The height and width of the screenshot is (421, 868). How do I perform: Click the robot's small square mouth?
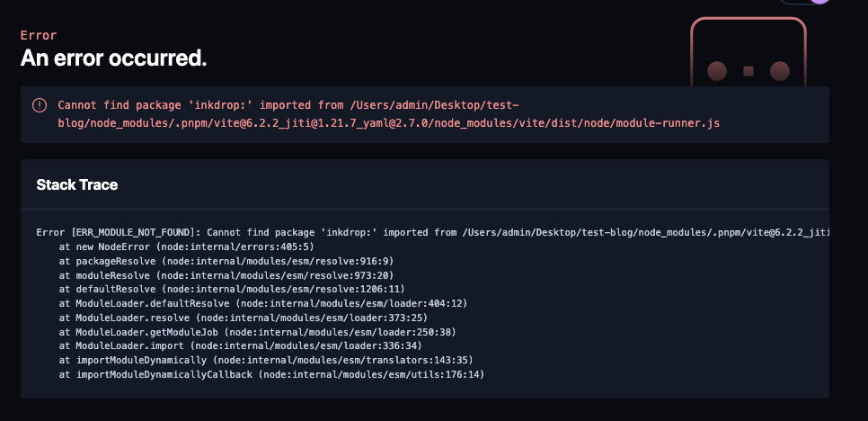(748, 71)
